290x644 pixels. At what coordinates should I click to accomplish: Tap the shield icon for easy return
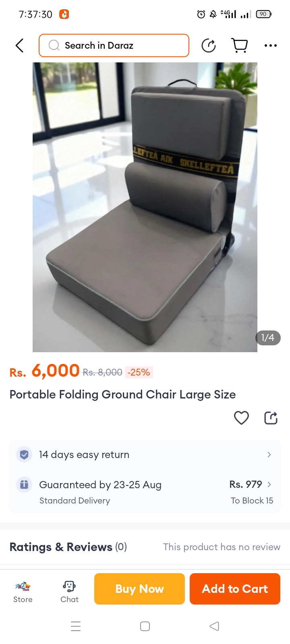point(24,454)
